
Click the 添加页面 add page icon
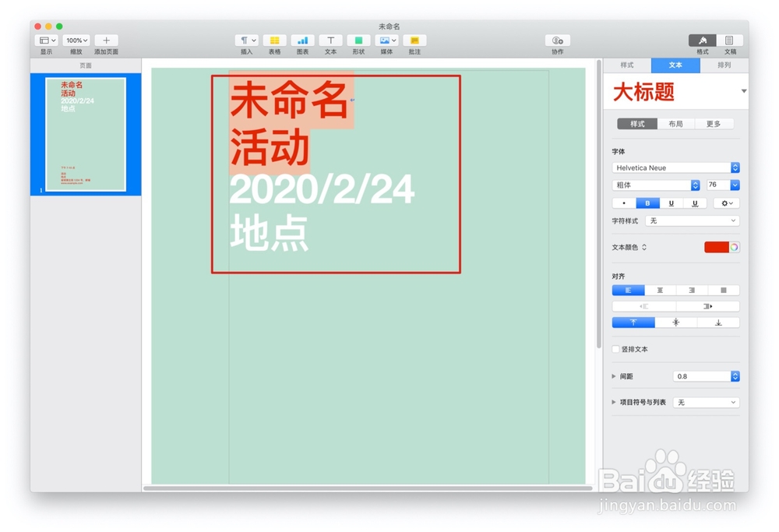(105, 41)
